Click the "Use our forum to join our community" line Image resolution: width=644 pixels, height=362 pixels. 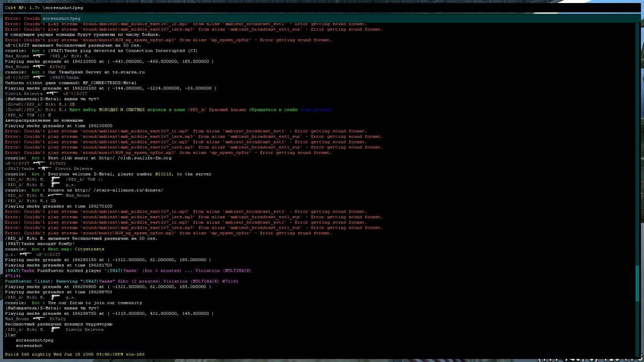pyautogui.click(x=73, y=303)
